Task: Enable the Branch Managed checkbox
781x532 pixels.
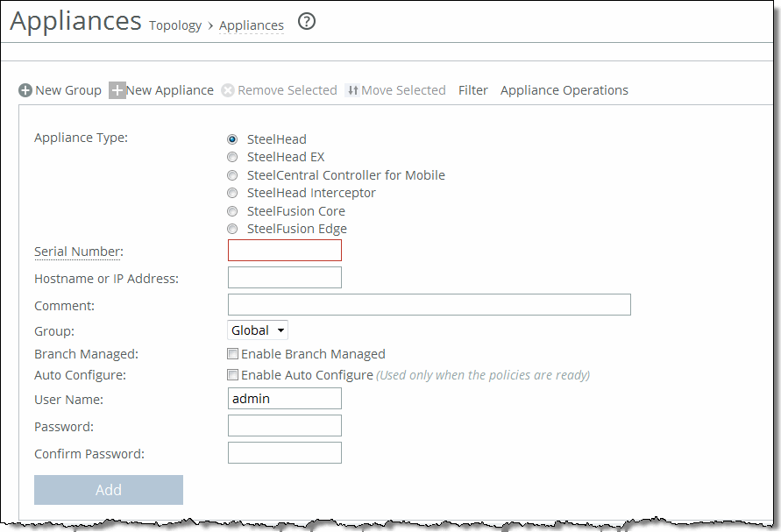Action: [x=232, y=354]
